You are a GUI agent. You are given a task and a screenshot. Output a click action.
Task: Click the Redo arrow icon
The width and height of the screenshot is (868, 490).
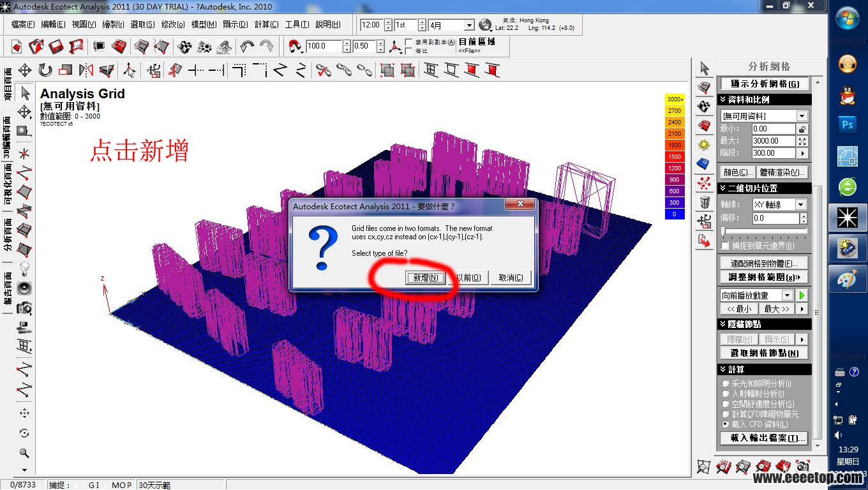click(x=267, y=47)
